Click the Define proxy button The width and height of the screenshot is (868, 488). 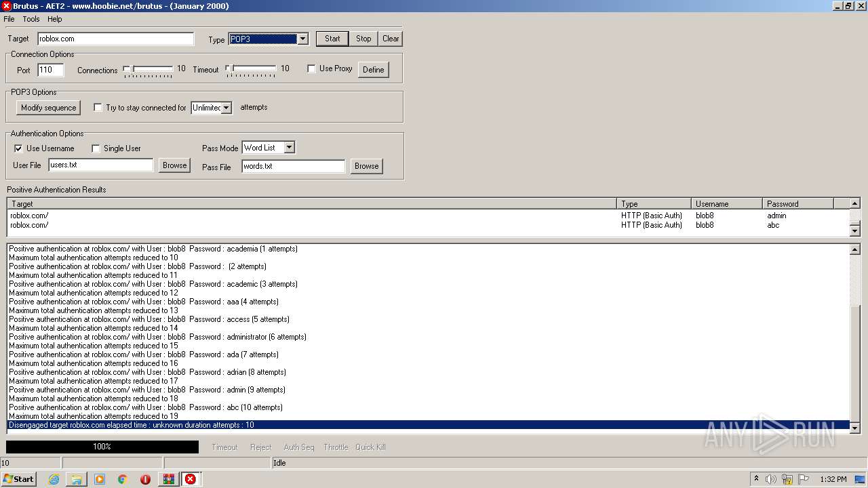tap(373, 70)
